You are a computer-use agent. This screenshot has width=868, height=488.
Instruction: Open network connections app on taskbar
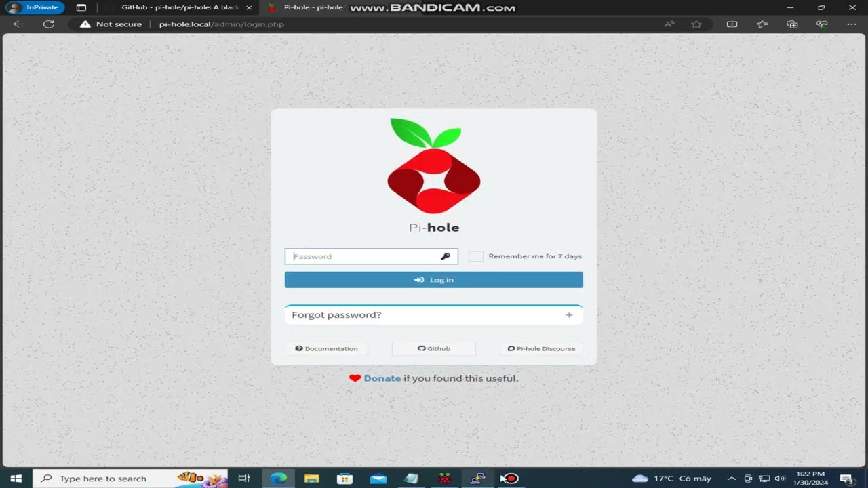click(477, 479)
